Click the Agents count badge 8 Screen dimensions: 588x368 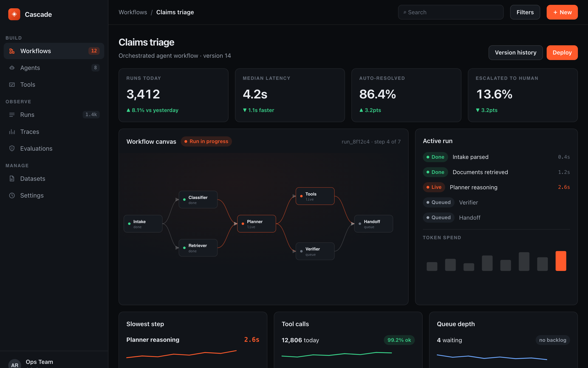[96, 68]
